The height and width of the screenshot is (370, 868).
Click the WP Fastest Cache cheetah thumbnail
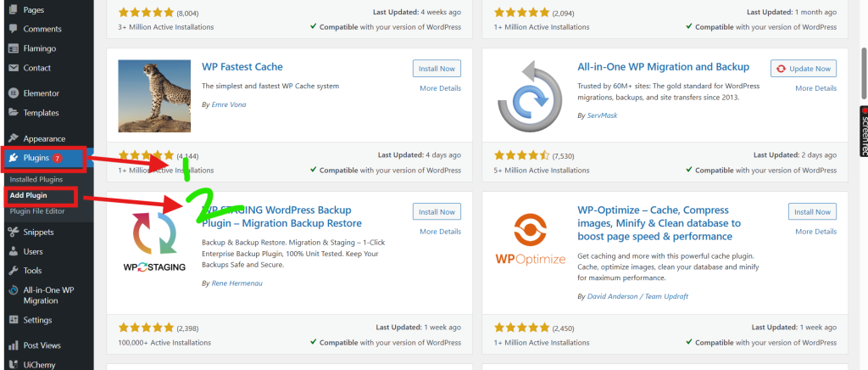coord(154,96)
